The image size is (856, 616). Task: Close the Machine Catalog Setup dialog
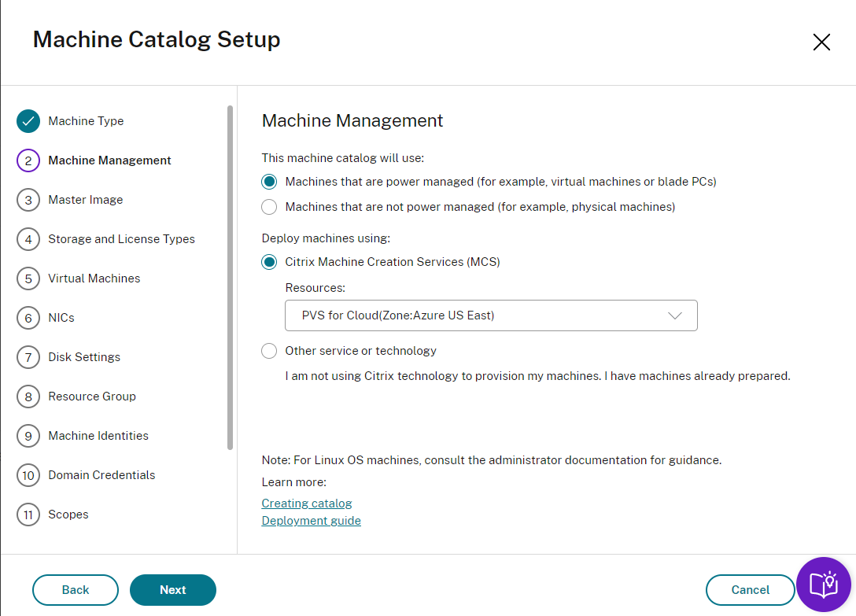[821, 42]
